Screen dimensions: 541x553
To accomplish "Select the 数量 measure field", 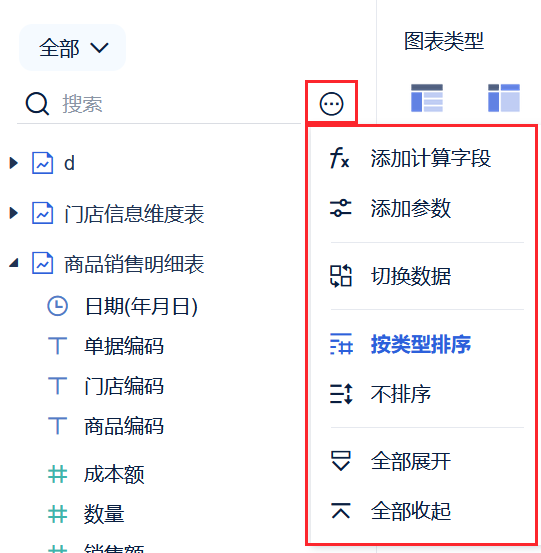I will pyautogui.click(x=104, y=514).
